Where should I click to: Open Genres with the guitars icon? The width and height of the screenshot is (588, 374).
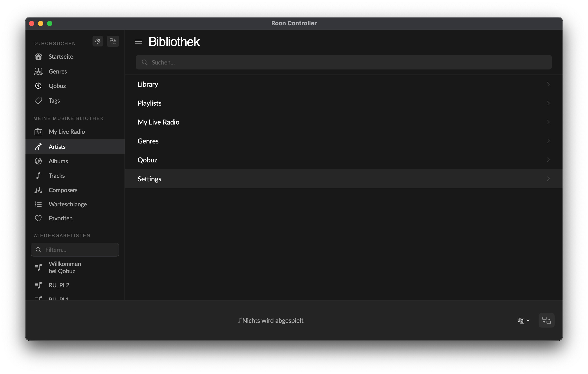coord(38,71)
